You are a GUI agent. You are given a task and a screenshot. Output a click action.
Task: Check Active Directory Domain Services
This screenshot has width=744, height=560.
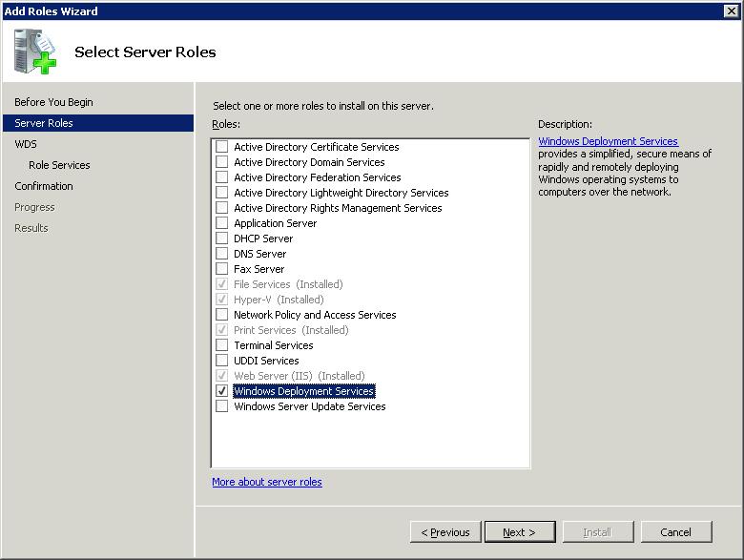(x=221, y=162)
